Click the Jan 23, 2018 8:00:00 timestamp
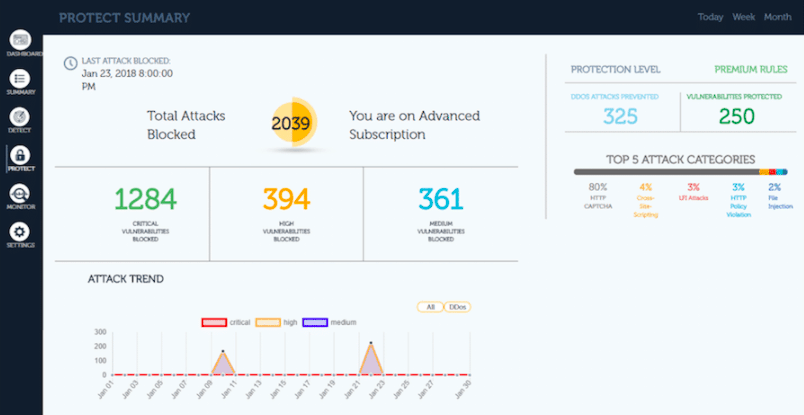The image size is (804, 415). tap(127, 80)
